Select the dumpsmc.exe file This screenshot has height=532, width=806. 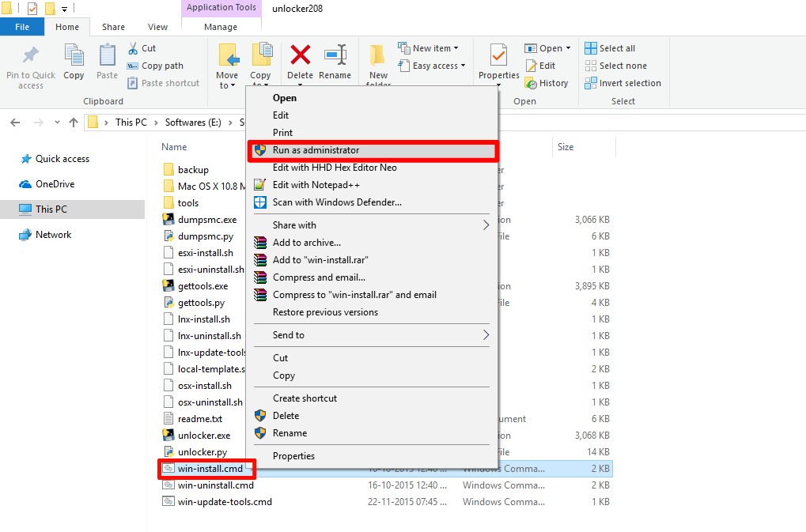pos(207,220)
